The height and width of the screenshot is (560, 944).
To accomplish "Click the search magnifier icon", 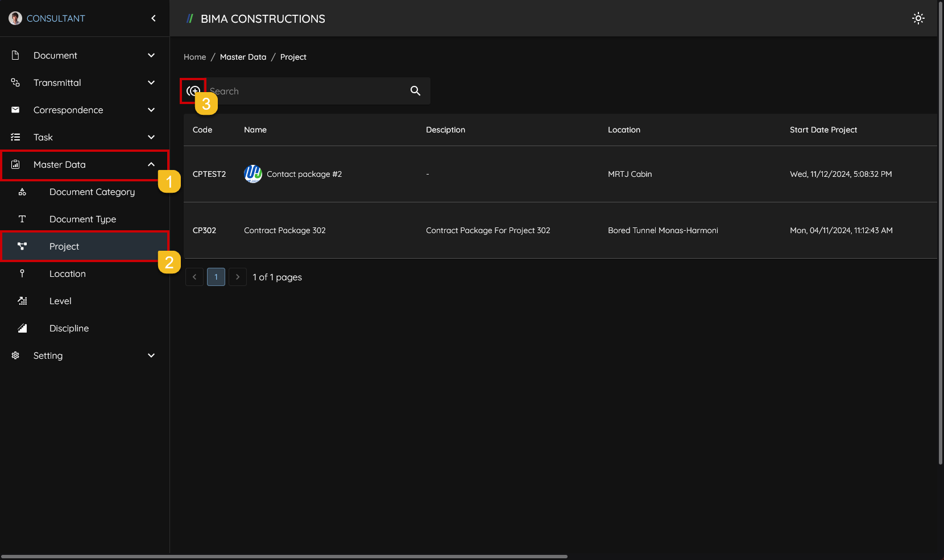I will point(415,91).
